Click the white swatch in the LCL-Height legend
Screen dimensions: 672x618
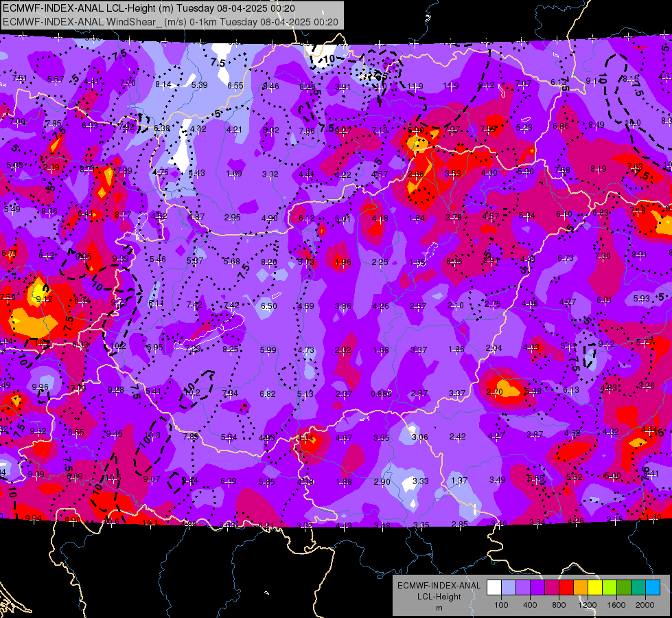[494, 588]
